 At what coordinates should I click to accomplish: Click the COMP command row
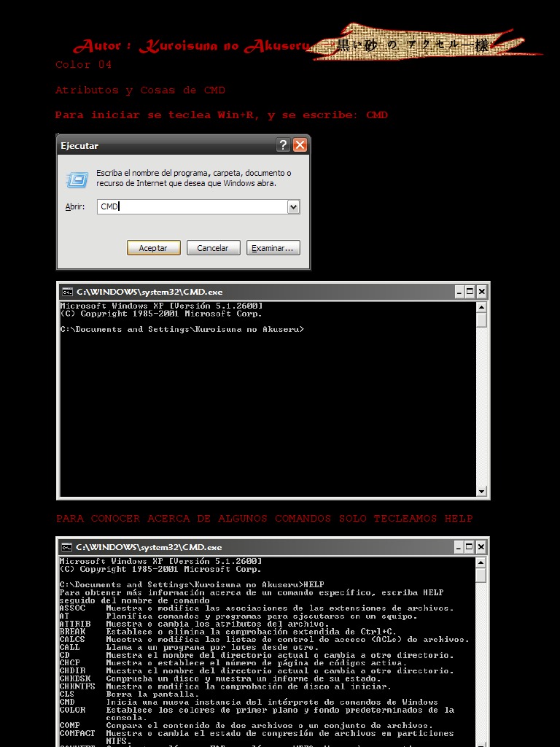[x=246, y=726]
